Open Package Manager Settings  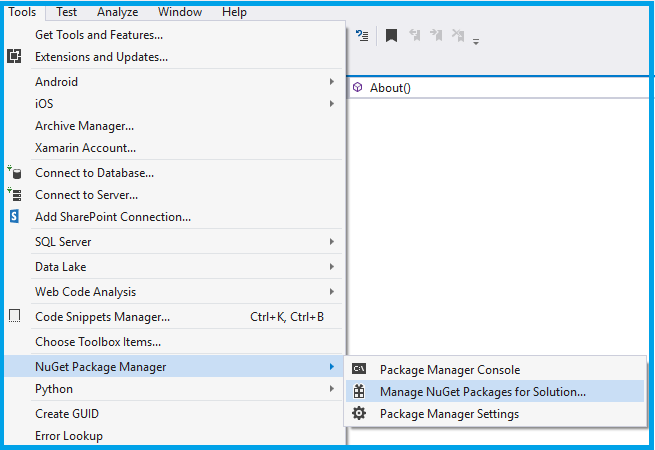pyautogui.click(x=495, y=414)
